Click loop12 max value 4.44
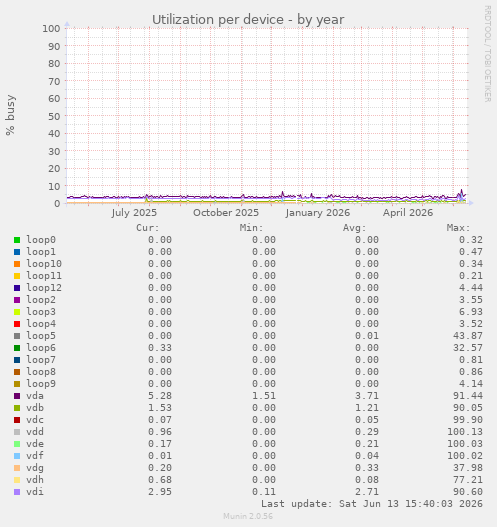This screenshot has width=497, height=527. point(471,288)
